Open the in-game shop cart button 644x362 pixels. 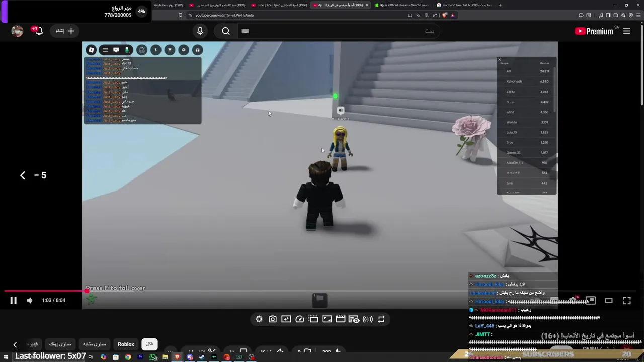(170, 50)
